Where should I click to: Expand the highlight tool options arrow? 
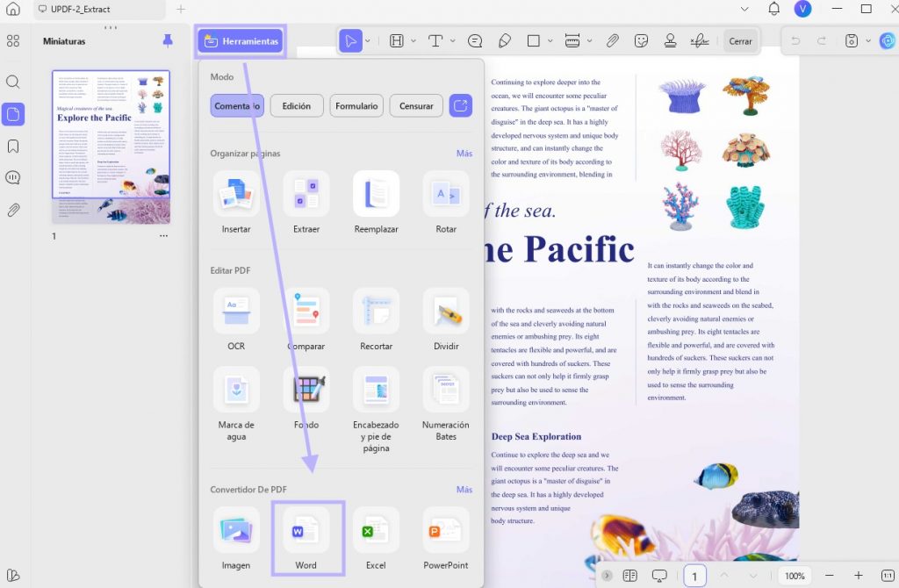[x=413, y=41]
